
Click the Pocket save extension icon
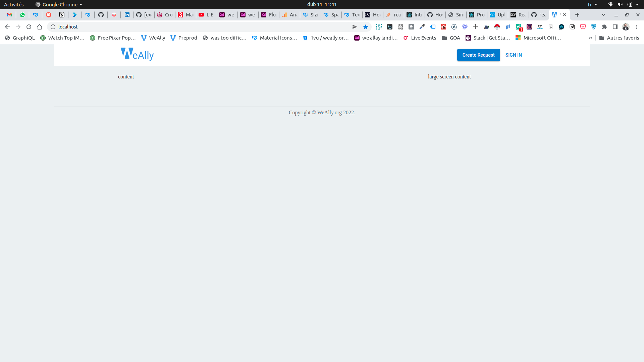(583, 27)
